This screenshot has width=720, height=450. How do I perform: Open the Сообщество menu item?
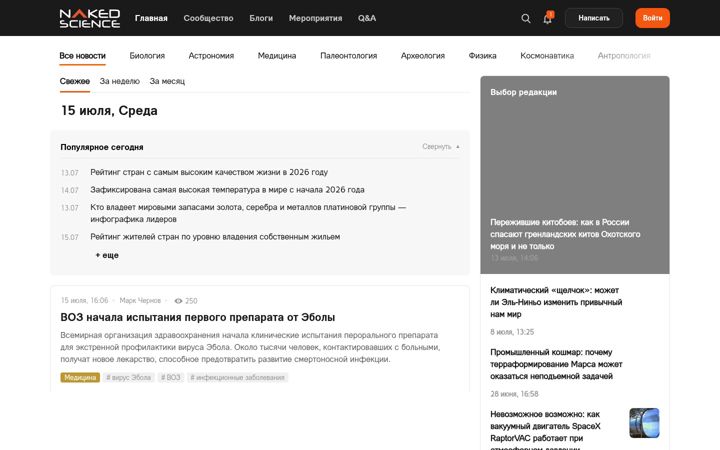coord(208,18)
